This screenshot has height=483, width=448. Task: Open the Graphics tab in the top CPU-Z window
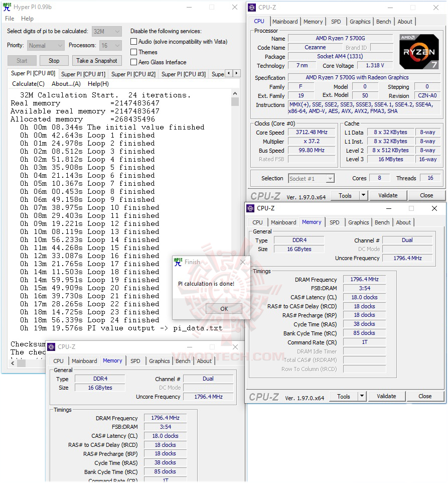click(x=360, y=22)
